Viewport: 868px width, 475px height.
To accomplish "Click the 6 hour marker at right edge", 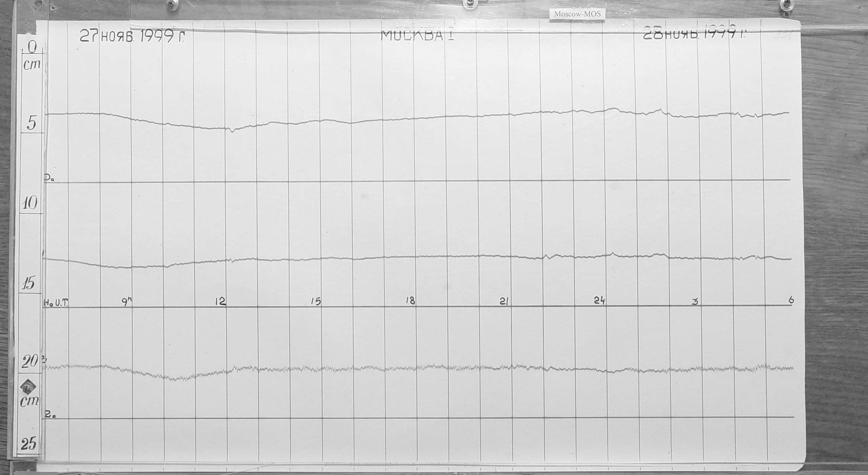I will point(791,299).
